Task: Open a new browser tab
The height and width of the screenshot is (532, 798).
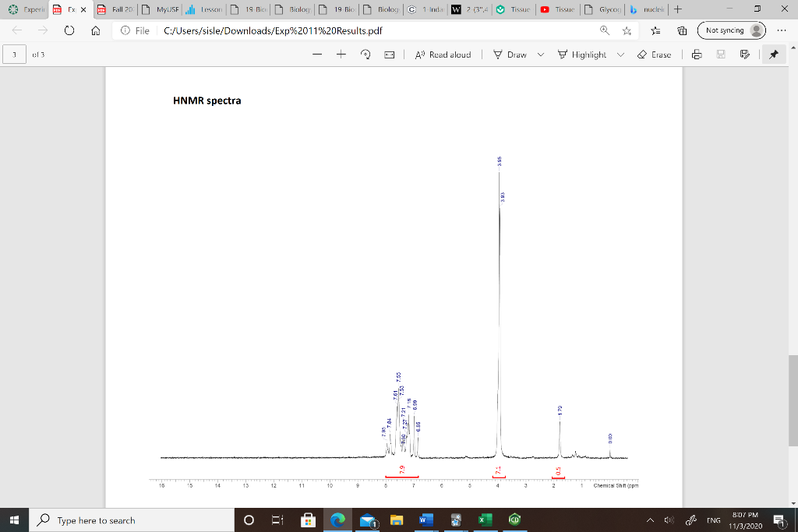Action: pos(677,9)
